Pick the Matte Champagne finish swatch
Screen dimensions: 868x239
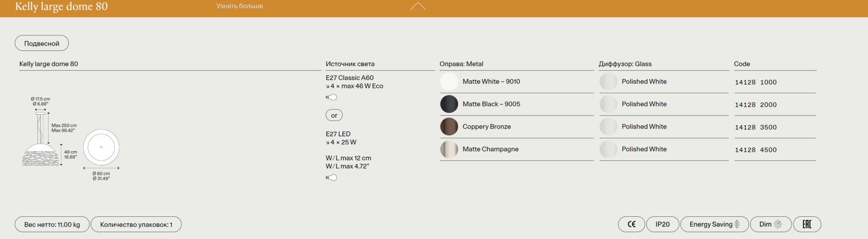(x=449, y=149)
